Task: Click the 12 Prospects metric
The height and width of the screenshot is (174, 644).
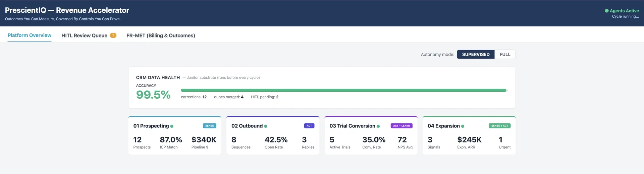Action: click(142, 142)
